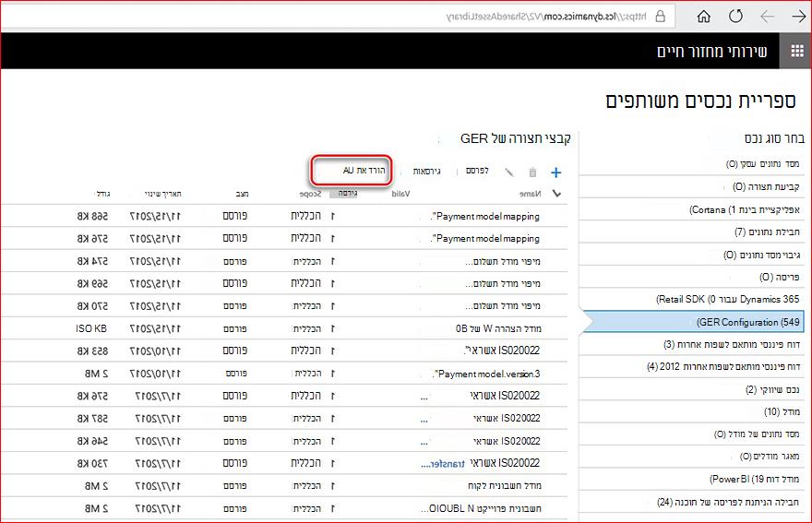Click ISO20022 אשראי row sized 546 KB
The image size is (812, 523).
tap(284, 441)
